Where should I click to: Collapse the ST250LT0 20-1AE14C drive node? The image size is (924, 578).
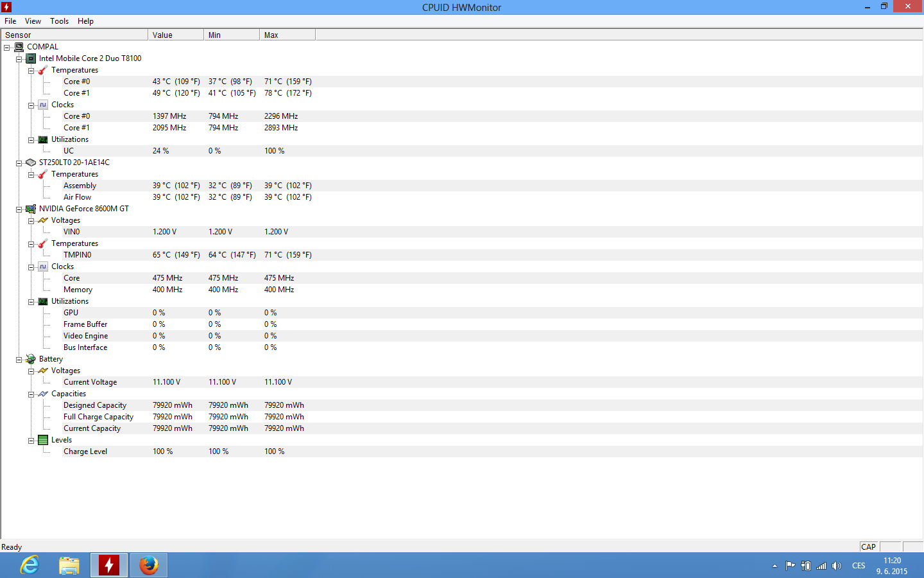19,163
